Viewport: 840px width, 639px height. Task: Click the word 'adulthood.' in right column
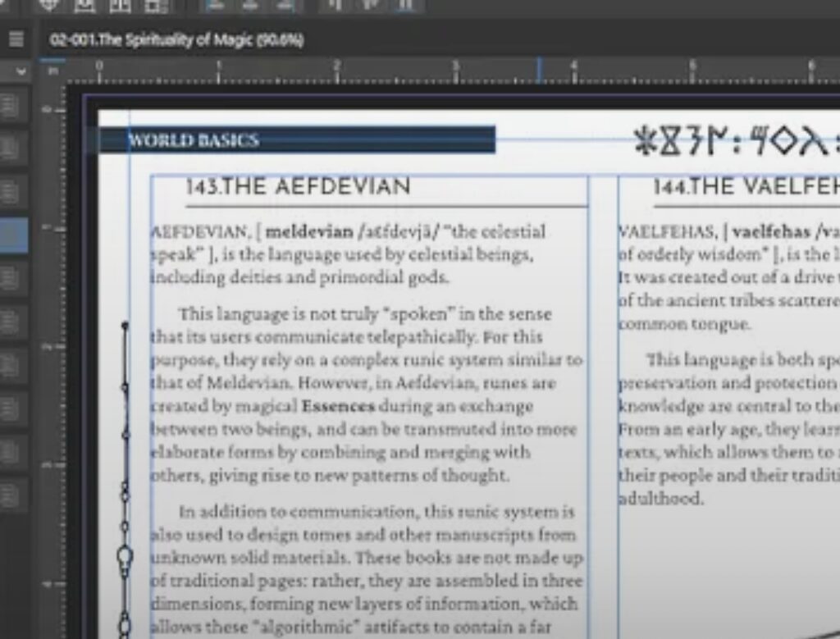tap(660, 499)
